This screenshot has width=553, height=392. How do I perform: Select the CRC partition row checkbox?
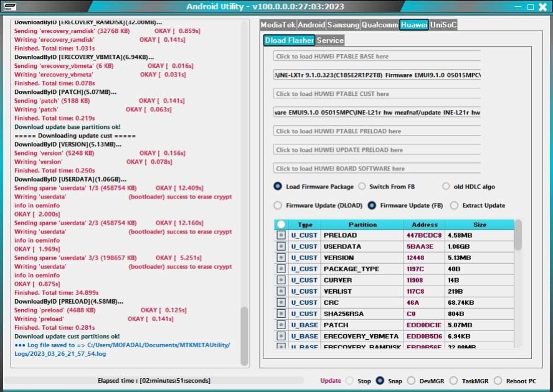pyautogui.click(x=281, y=302)
